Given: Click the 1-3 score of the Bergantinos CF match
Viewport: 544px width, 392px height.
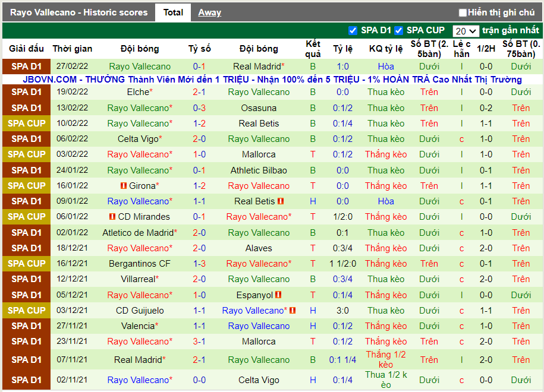Looking at the screenshot, I should (x=199, y=264).
